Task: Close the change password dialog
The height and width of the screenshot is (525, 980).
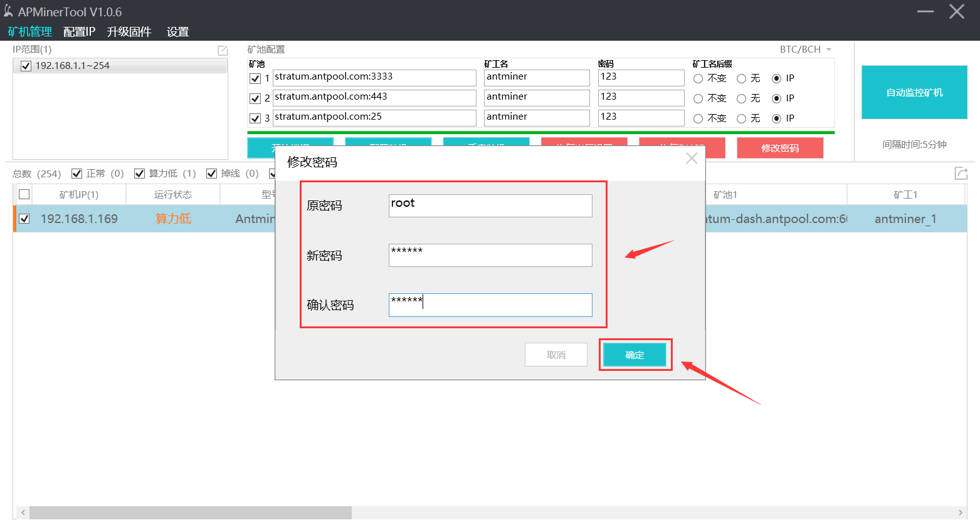Action: tap(692, 159)
